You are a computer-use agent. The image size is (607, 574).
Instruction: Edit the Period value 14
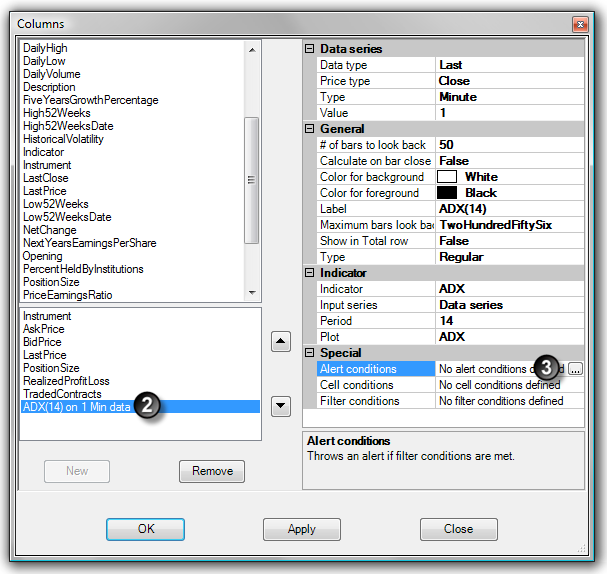pos(509,321)
